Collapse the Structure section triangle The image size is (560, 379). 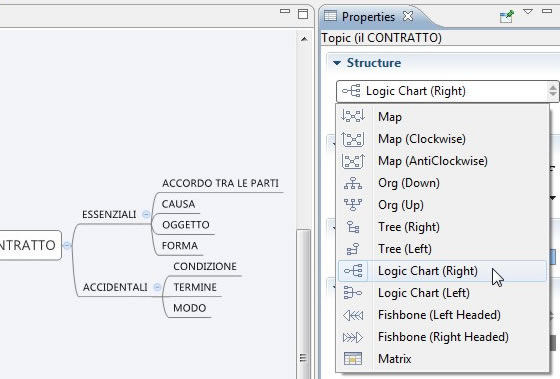tap(336, 63)
